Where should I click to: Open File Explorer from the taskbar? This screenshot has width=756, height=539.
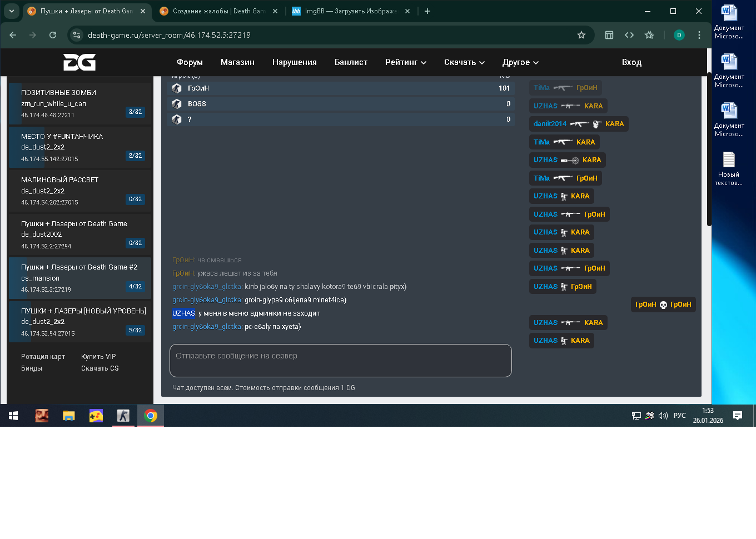(x=69, y=416)
